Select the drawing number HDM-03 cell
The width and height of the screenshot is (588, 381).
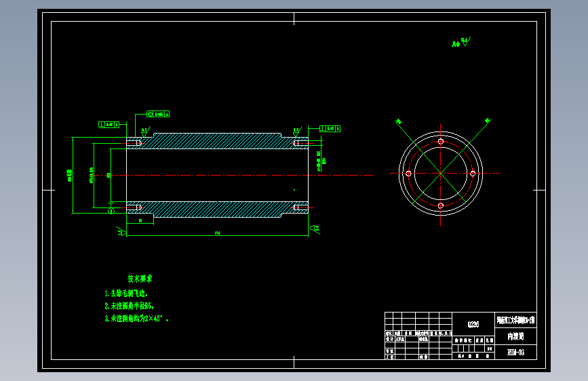(515, 352)
